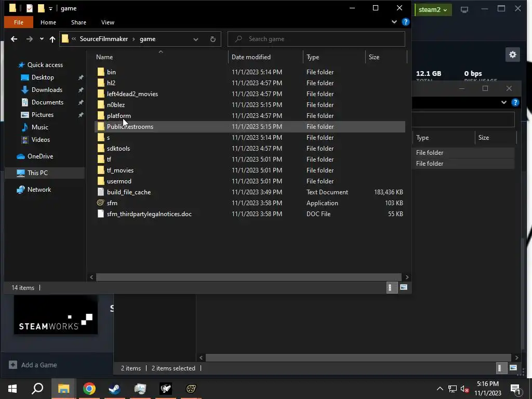Click the horizontal scrollbar's right arrow
Screen dimensions: 532x399
point(407,277)
